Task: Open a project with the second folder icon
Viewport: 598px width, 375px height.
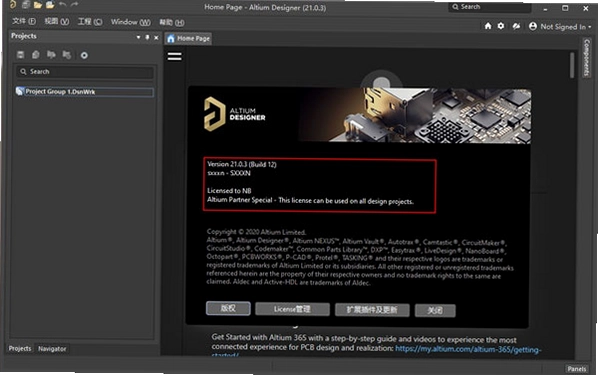Action: [x=50, y=5]
